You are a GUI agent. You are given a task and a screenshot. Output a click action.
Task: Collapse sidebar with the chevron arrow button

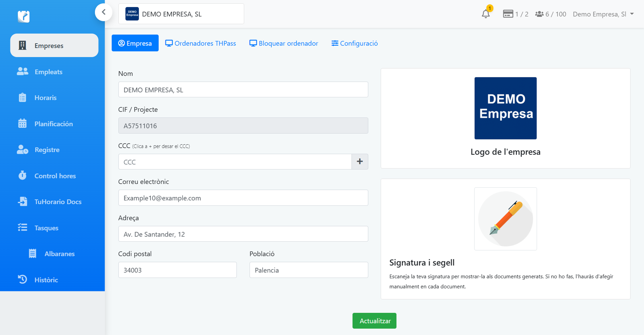(x=104, y=12)
